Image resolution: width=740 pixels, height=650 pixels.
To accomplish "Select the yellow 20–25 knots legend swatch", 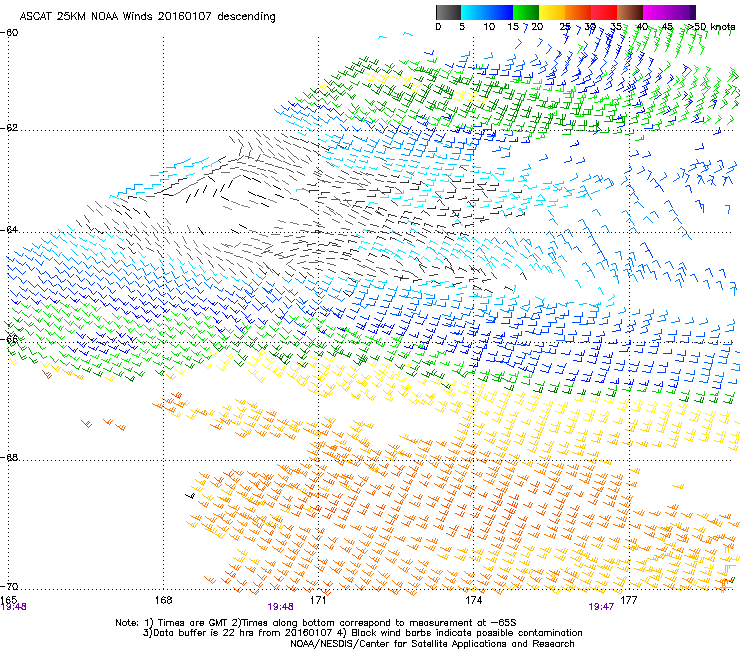I will (x=552, y=12).
